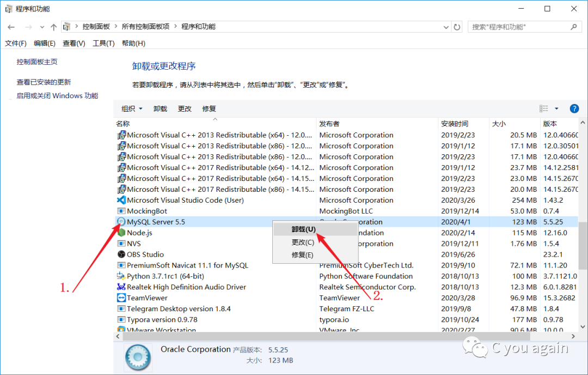Click the Back navigation arrow

coord(11,27)
